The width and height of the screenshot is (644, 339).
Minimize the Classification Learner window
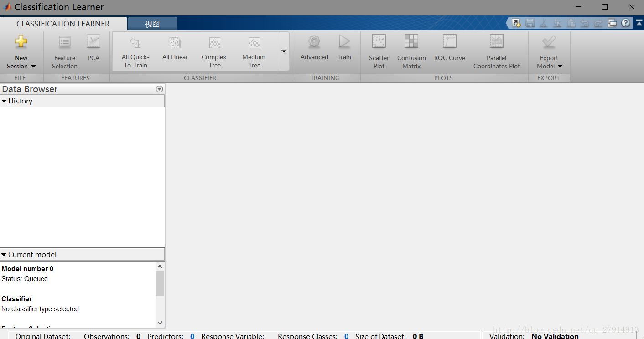coord(579,7)
